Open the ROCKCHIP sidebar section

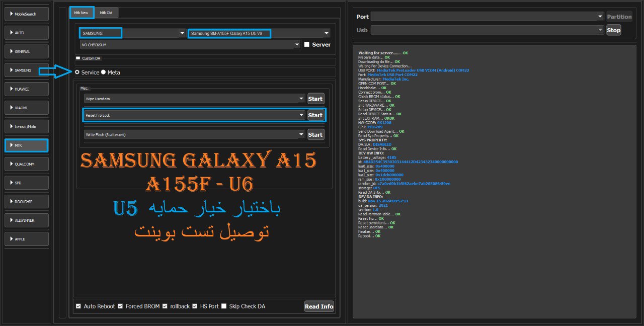tap(27, 201)
